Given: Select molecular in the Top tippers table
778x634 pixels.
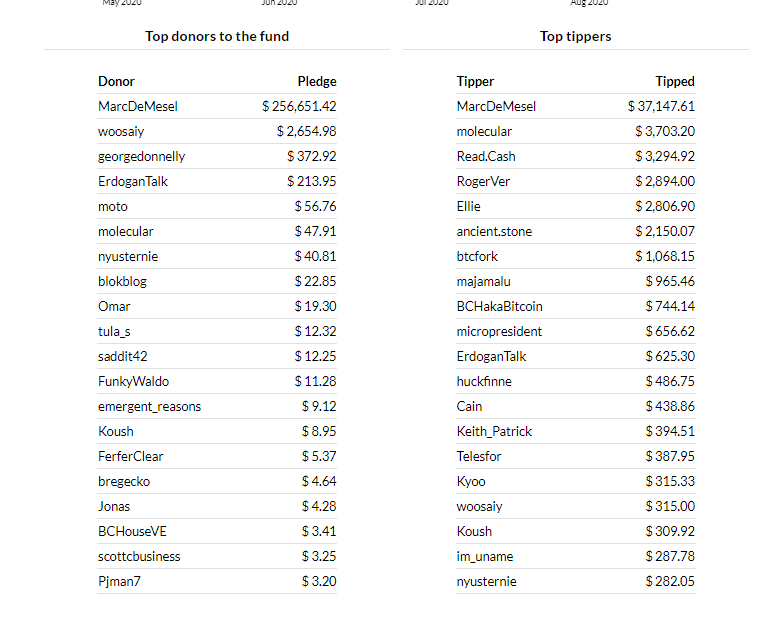Looking at the screenshot, I should point(484,131).
